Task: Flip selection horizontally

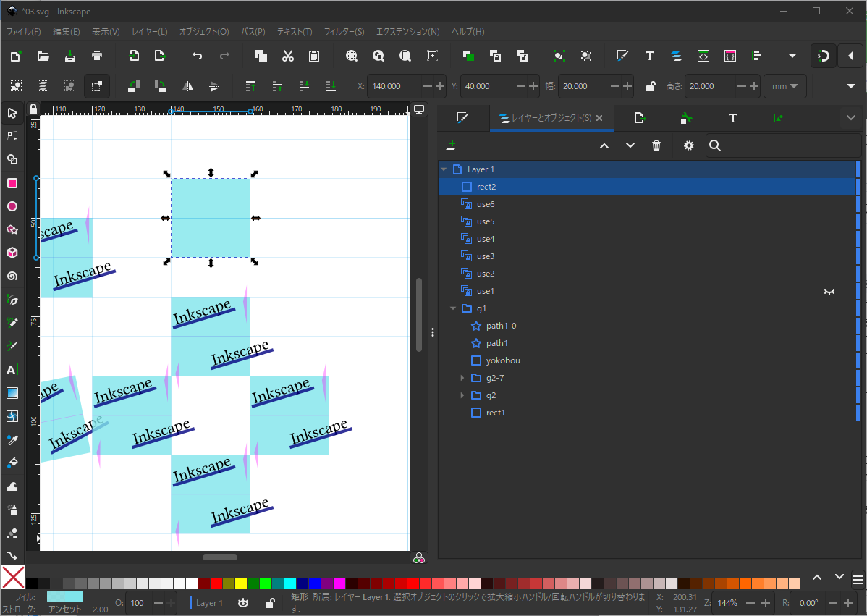Action: point(188,86)
